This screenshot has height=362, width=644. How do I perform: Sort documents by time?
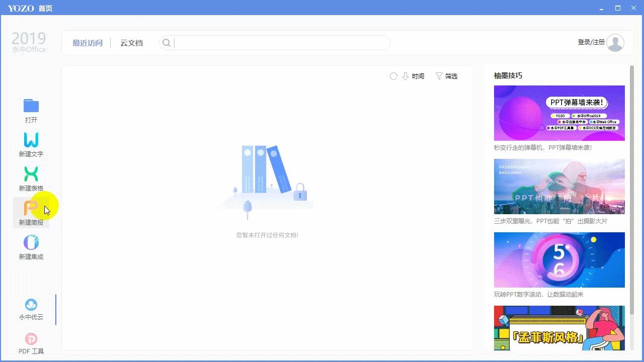(x=413, y=76)
